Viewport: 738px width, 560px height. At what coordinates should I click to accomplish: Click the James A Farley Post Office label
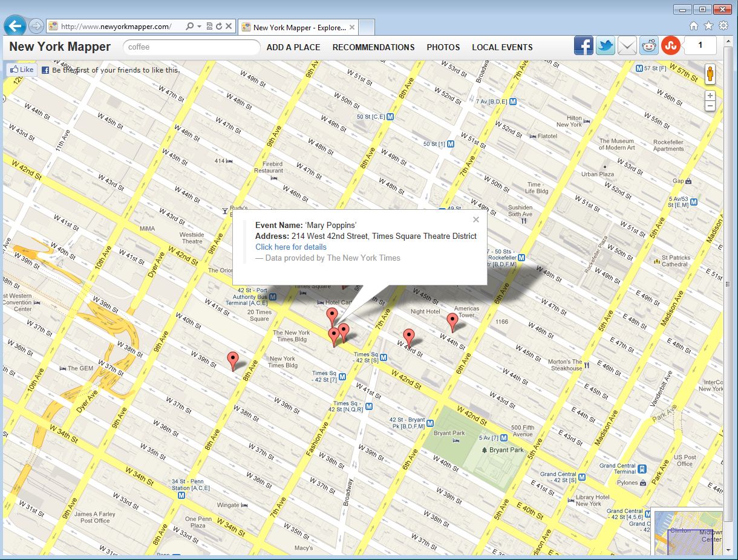point(95,517)
